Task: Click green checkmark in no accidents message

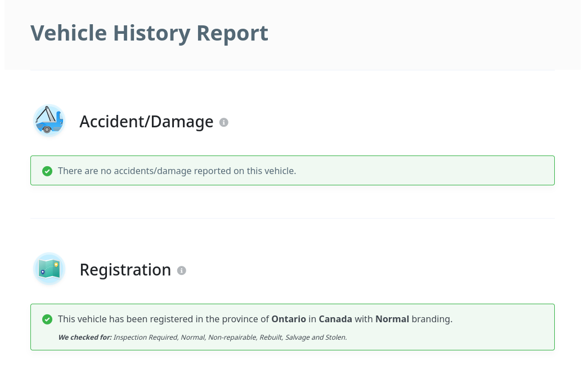Action: point(47,171)
